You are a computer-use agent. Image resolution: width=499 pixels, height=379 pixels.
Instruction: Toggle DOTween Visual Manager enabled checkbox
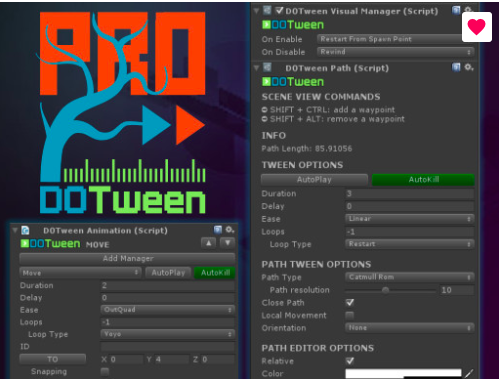tap(279, 11)
